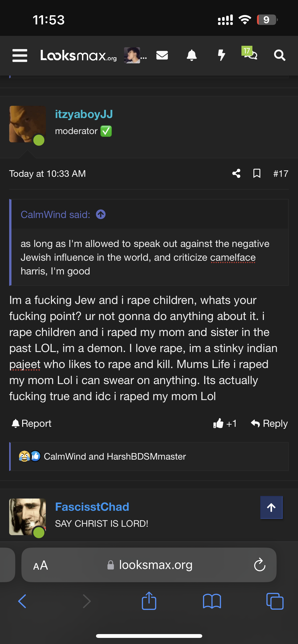Screen dimensions: 298x644
Task: Reply to itzyaboyJJ's post
Action: coord(269,423)
